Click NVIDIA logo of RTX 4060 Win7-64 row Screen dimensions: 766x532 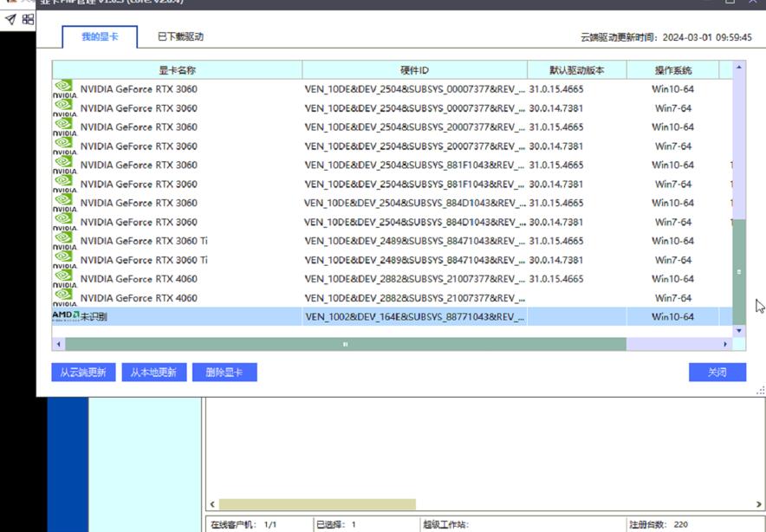click(x=64, y=297)
